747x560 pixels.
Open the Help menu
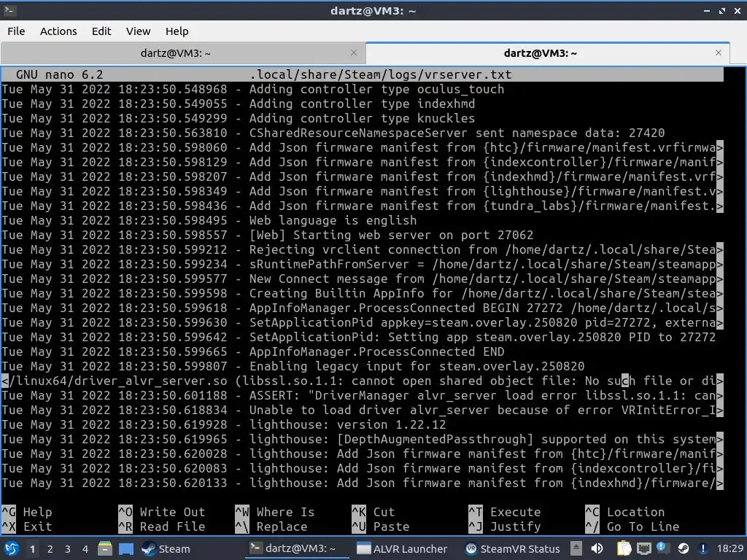pos(177,31)
